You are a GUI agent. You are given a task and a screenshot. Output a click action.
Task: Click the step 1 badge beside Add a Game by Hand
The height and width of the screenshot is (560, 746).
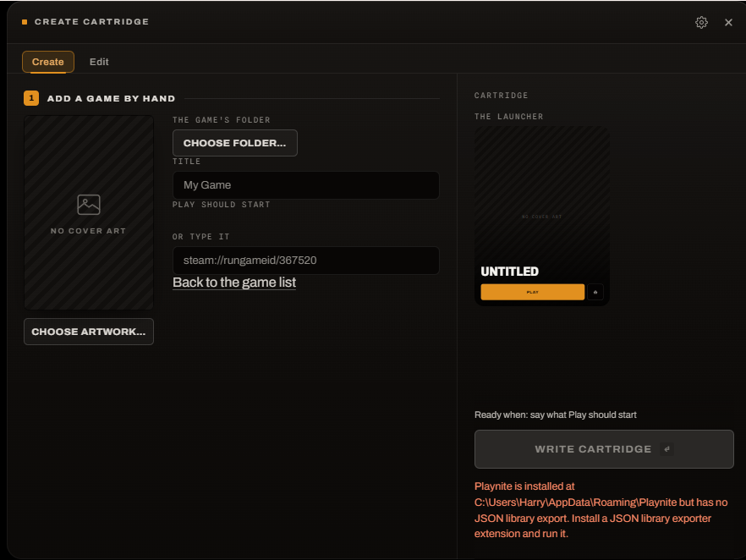point(31,98)
